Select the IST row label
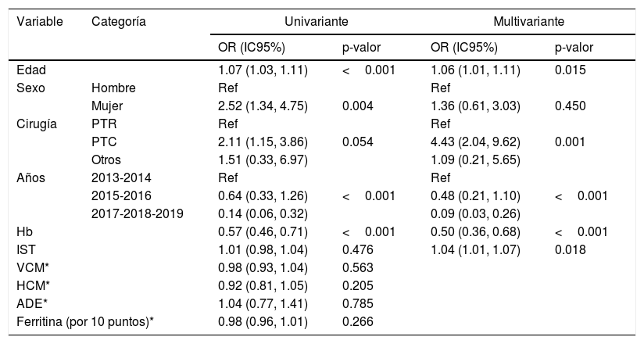The width and height of the screenshot is (644, 344). (26, 249)
